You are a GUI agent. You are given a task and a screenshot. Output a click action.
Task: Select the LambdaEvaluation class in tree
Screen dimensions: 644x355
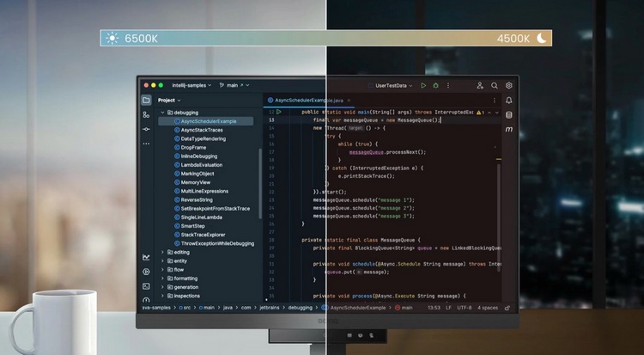(x=201, y=164)
